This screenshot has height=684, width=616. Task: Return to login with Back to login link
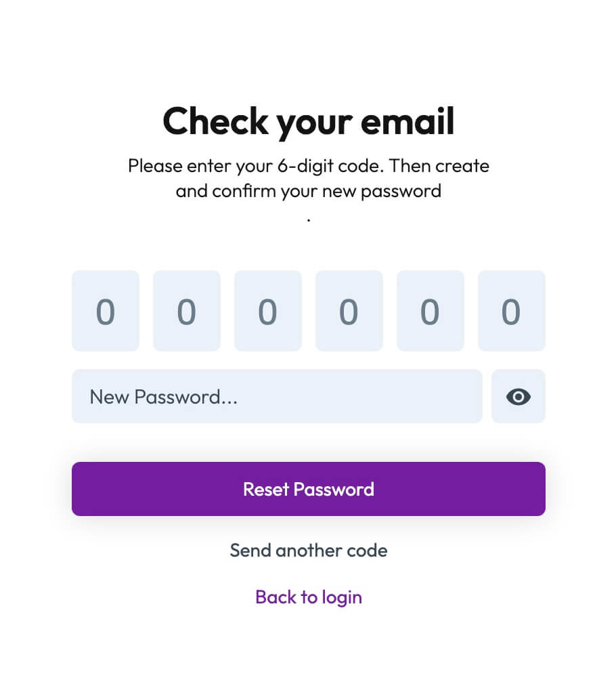309,597
